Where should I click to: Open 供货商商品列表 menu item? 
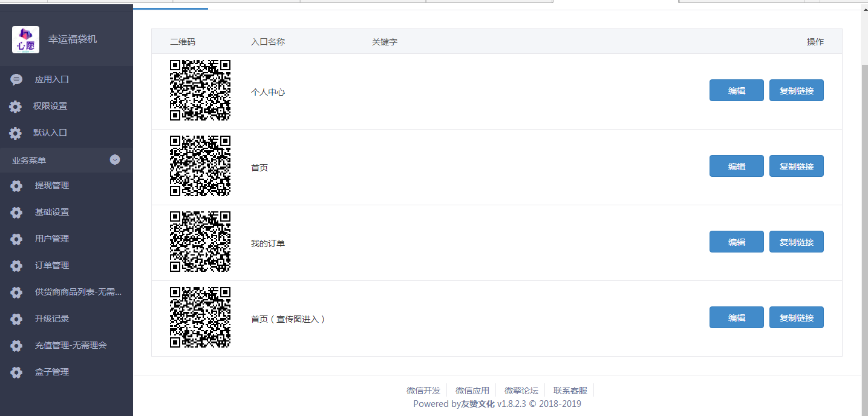point(79,292)
